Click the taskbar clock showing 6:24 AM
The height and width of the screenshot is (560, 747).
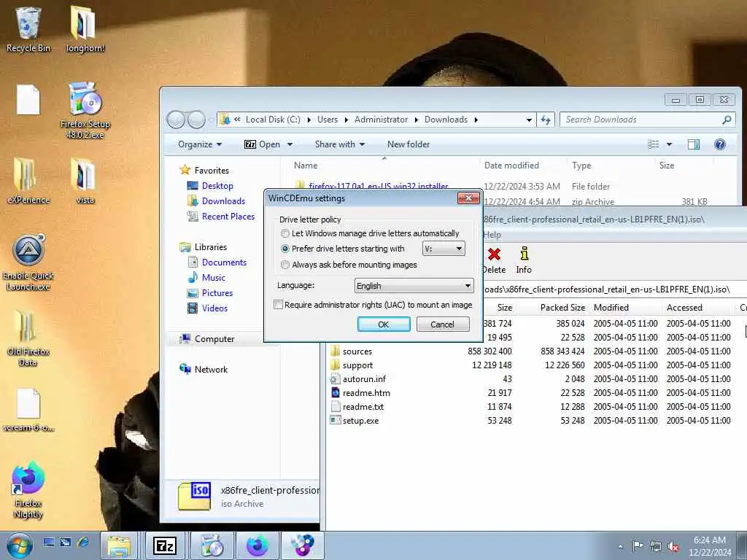tap(710, 546)
